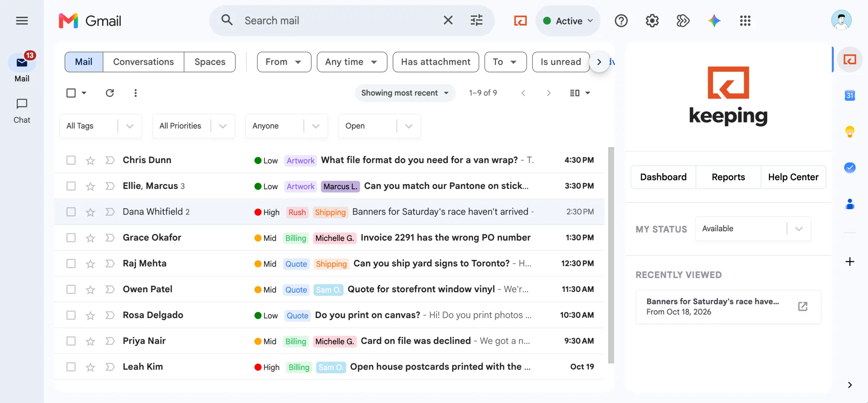This screenshot has height=403, width=868.
Task: Apply the Is unread filter chip
Action: (x=561, y=62)
